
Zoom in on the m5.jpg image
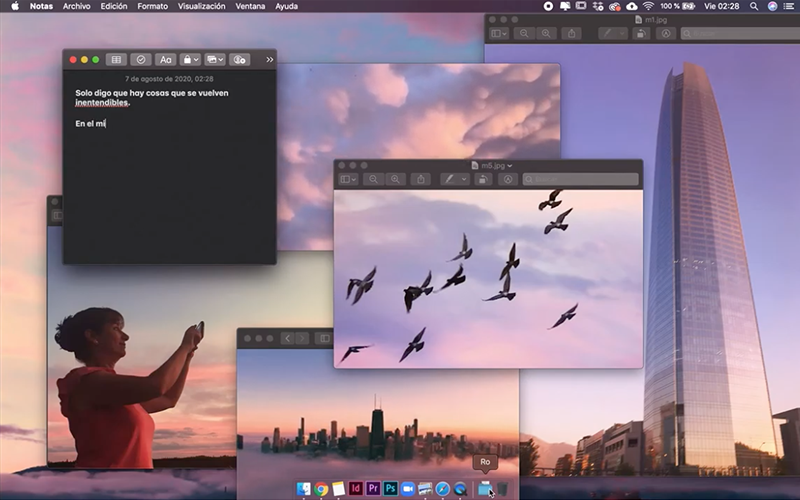tap(396, 179)
